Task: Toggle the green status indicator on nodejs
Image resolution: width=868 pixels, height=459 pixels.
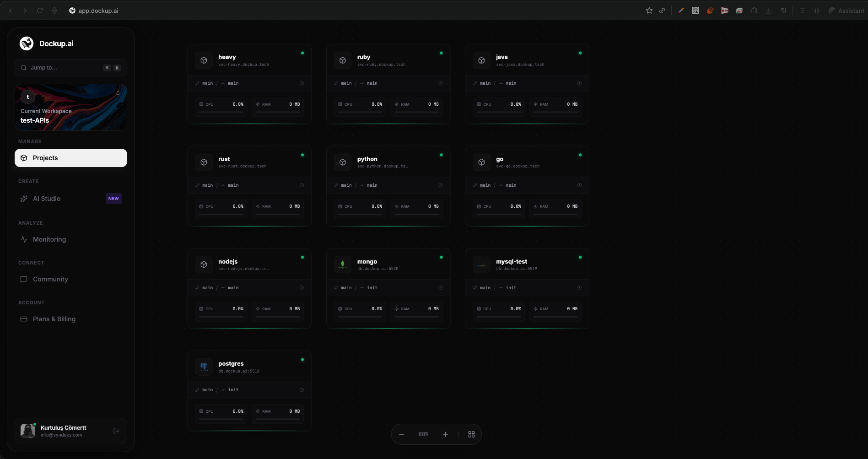Action: click(x=302, y=258)
